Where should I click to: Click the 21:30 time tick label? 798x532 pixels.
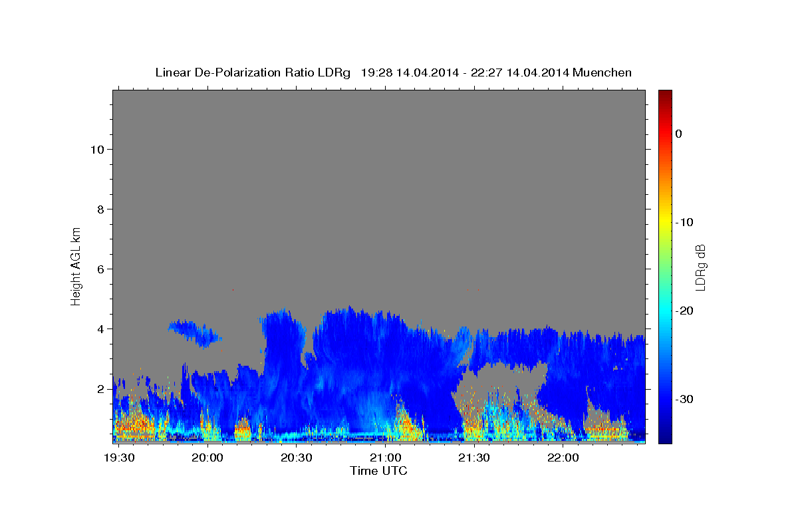click(x=474, y=458)
